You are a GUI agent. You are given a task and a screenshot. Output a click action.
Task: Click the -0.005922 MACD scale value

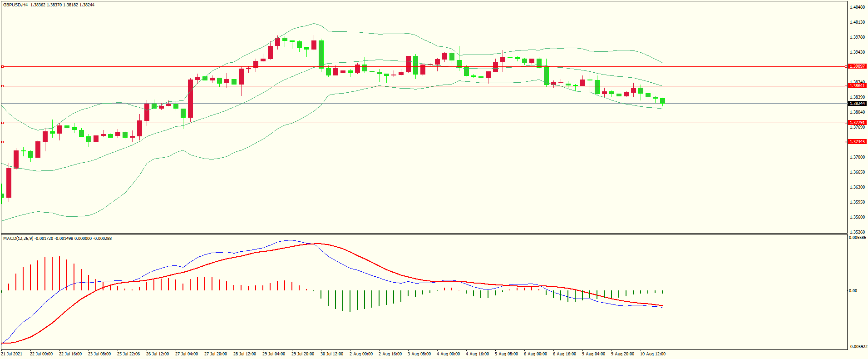(x=858, y=347)
